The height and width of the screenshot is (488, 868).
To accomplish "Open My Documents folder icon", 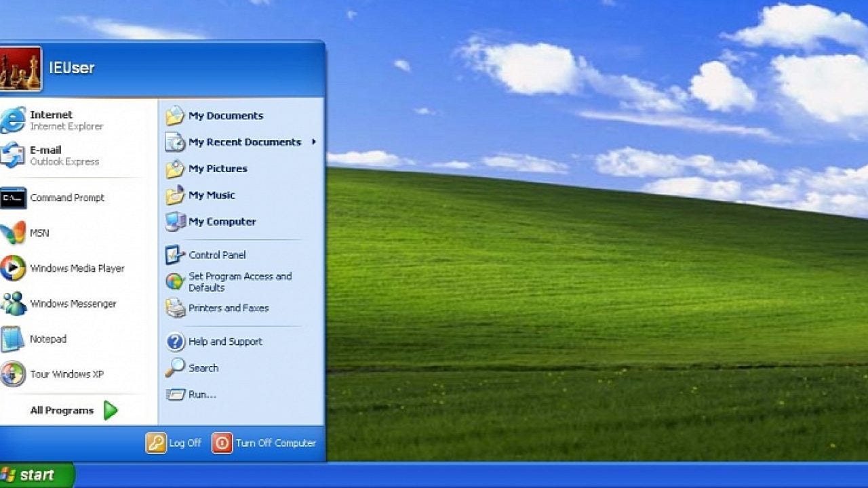I will tap(175, 115).
